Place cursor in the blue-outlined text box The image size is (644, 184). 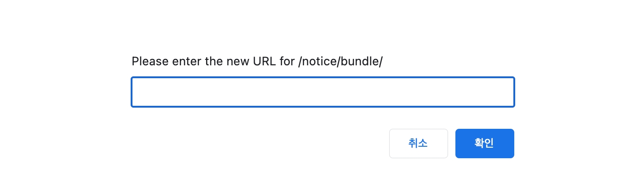tap(322, 92)
